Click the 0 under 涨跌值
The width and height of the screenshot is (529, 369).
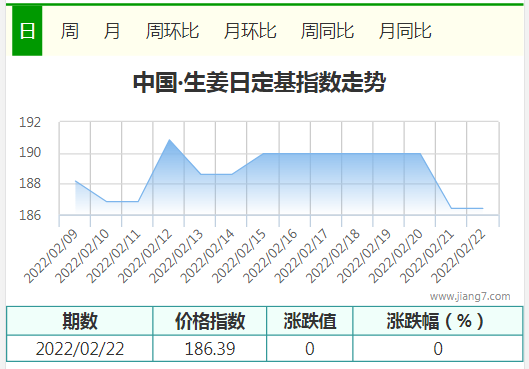pos(310,349)
